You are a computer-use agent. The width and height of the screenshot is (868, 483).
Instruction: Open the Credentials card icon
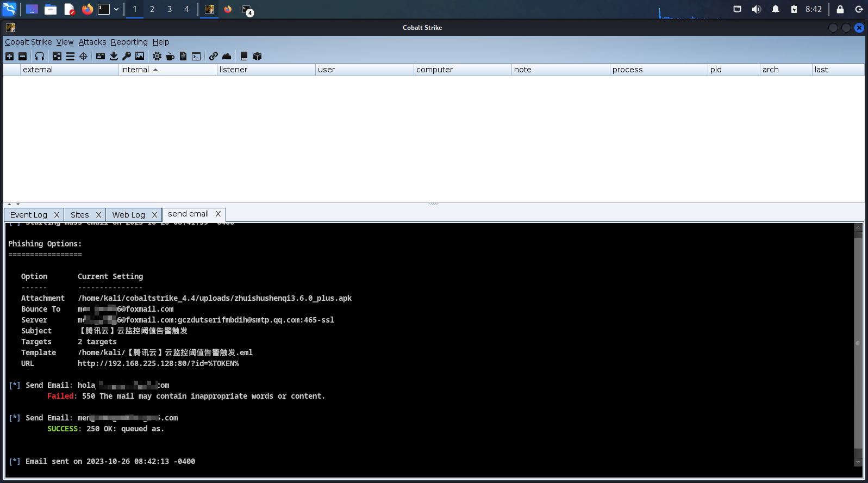click(x=101, y=56)
